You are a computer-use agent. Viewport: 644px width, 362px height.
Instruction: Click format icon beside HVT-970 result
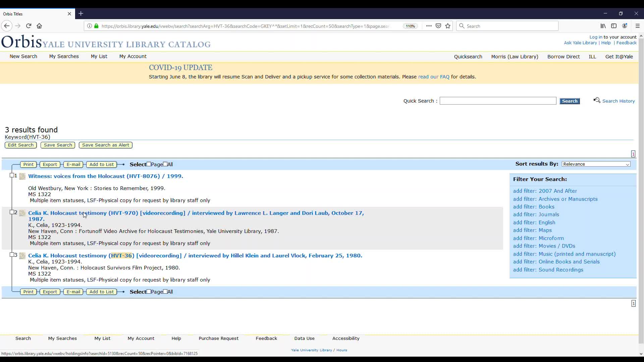pos(22,213)
